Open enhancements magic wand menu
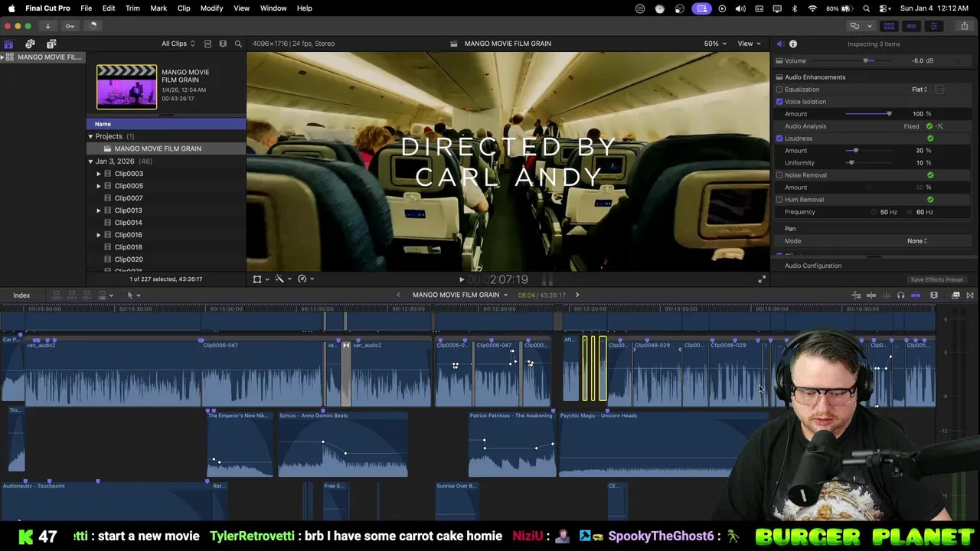 point(283,279)
